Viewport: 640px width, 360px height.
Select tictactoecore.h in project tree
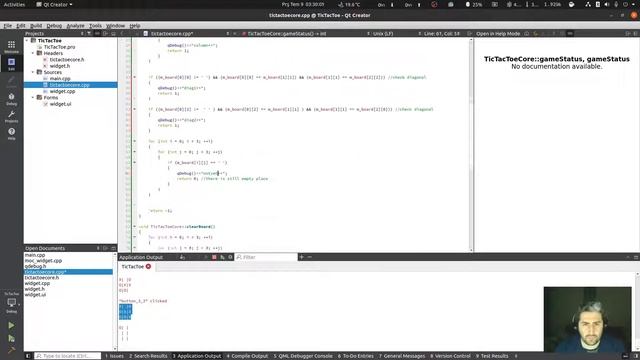67,60
